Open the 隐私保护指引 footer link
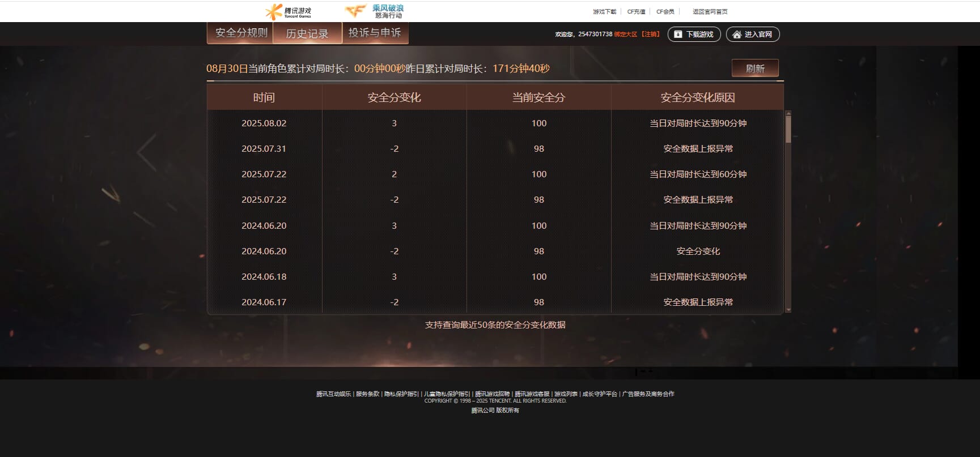 [401, 394]
